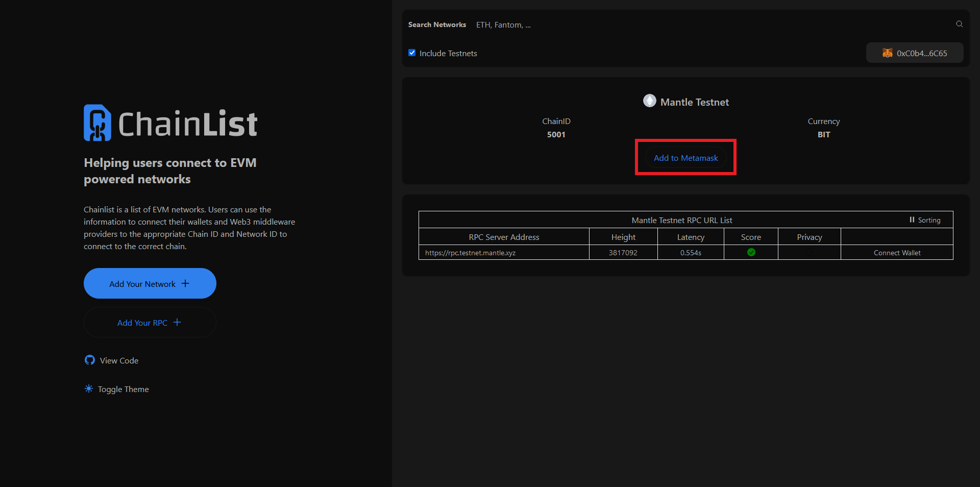Click the 0xC0b4...6C65 wallet address button
980x487 pixels.
[x=915, y=53]
